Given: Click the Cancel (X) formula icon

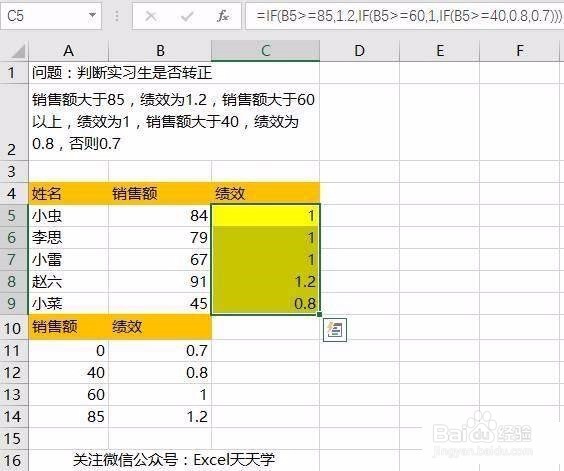Looking at the screenshot, I should pos(151,16).
